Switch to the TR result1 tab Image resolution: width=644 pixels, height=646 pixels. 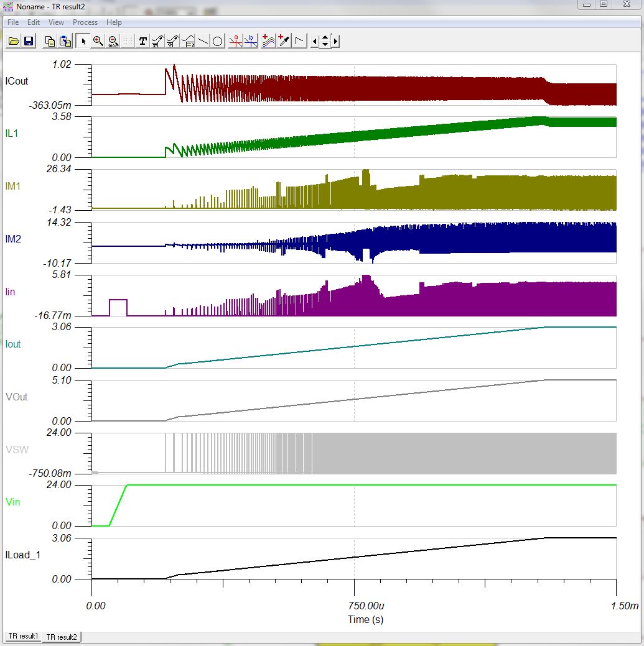(x=23, y=637)
